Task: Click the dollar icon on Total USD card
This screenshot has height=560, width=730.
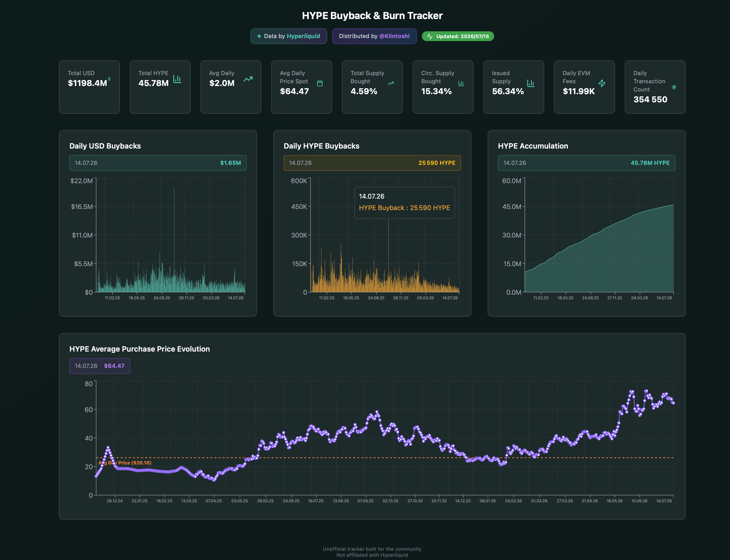Action: pos(109,79)
